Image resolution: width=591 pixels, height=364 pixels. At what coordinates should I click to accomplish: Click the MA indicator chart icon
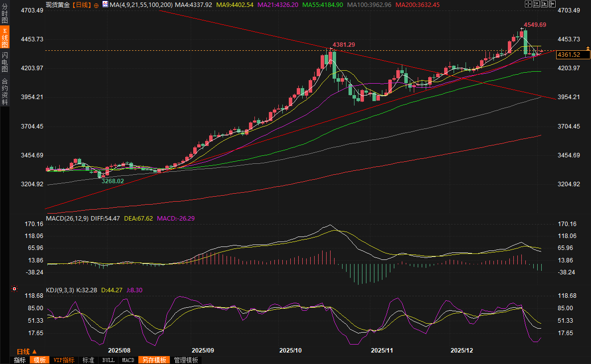tap(105, 4)
